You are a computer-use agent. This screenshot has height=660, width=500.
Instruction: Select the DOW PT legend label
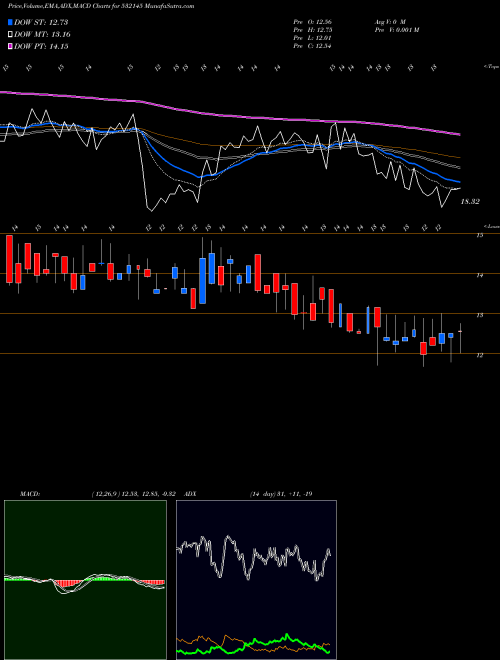[41, 47]
